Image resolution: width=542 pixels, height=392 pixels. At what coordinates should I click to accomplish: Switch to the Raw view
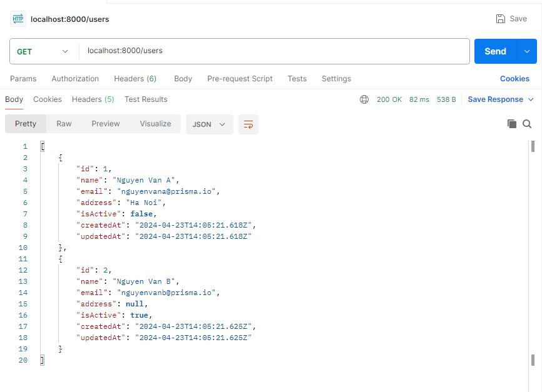(64, 124)
